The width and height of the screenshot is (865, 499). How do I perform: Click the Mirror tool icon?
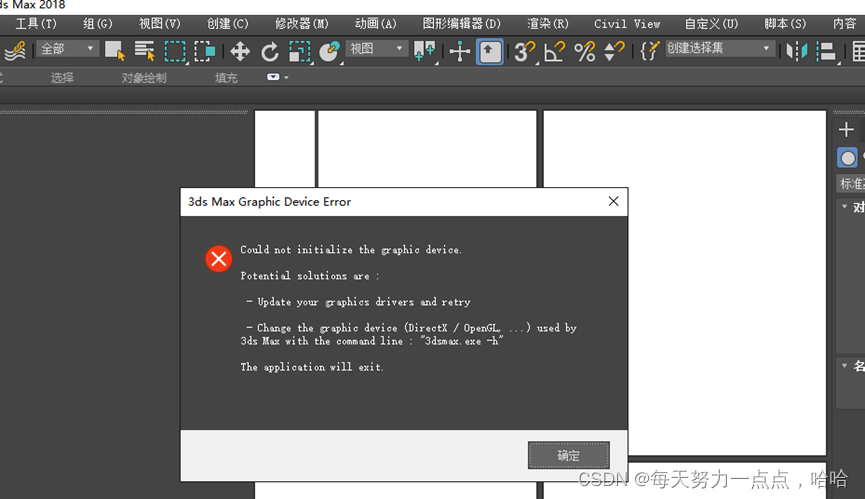(797, 52)
